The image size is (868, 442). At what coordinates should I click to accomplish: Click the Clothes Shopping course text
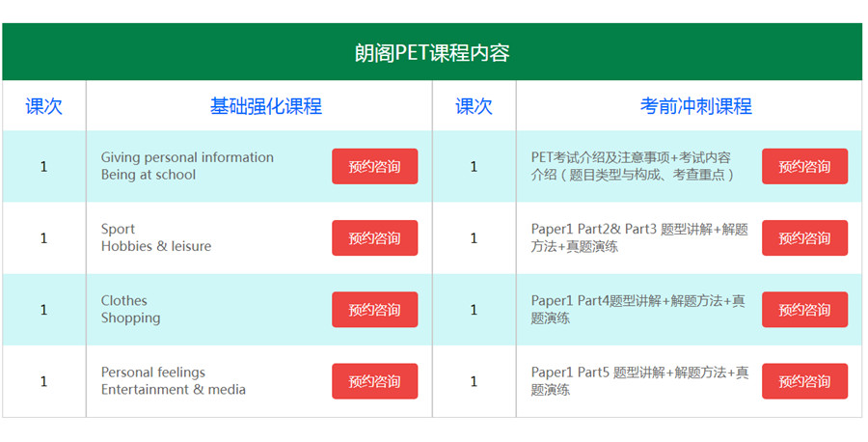coord(130,309)
